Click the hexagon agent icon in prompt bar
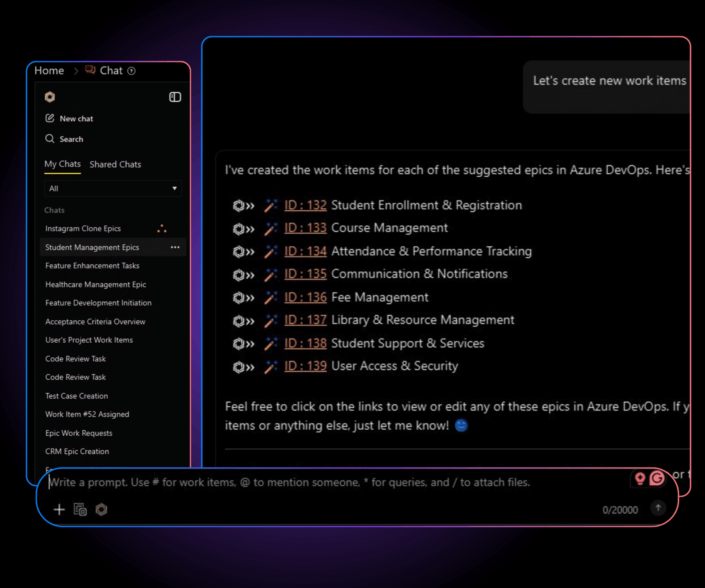 click(x=101, y=509)
